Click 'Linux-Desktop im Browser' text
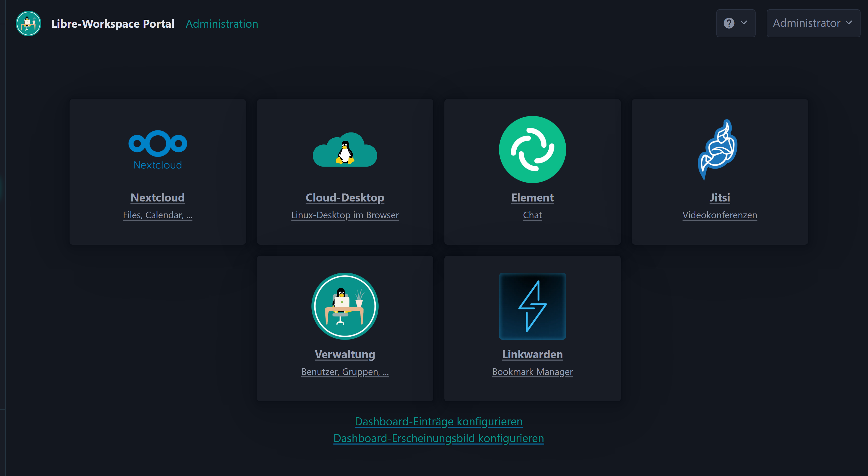This screenshot has width=868, height=476. [345, 215]
